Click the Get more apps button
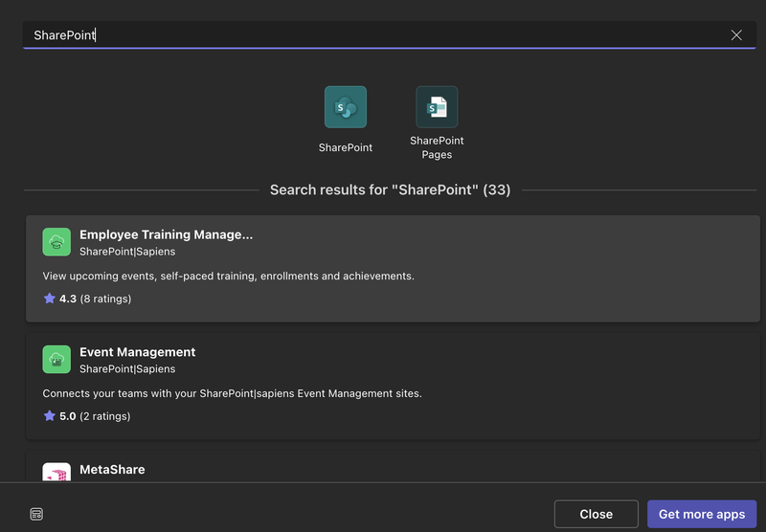This screenshot has width=766, height=532. (x=702, y=514)
